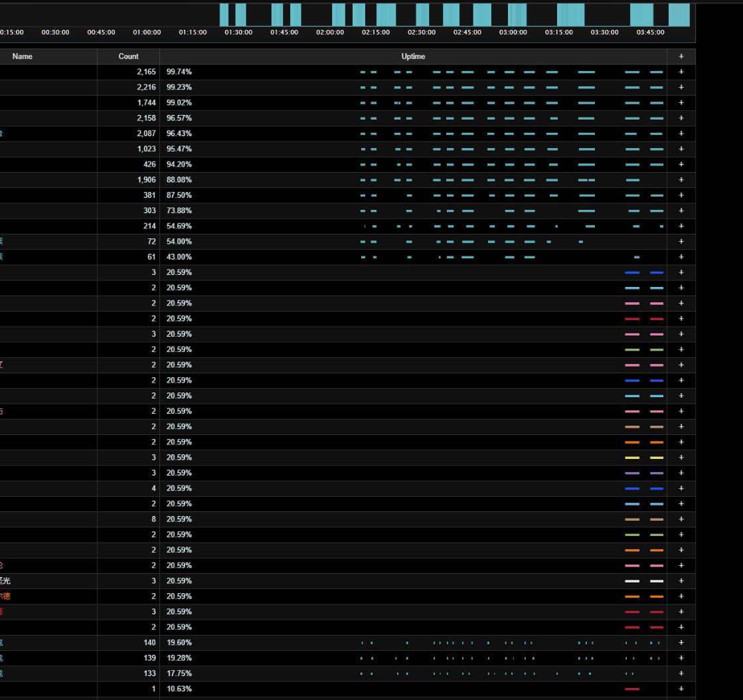Click the plus icon in the header row

click(681, 56)
